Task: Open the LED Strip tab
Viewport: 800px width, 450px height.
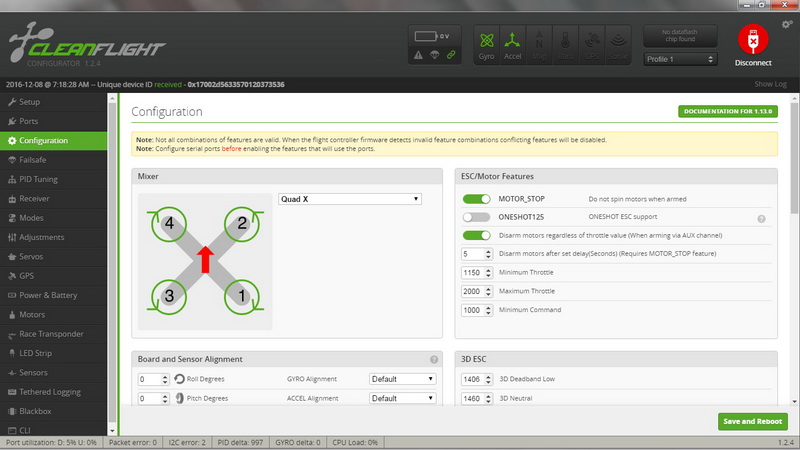Action: tap(54, 353)
